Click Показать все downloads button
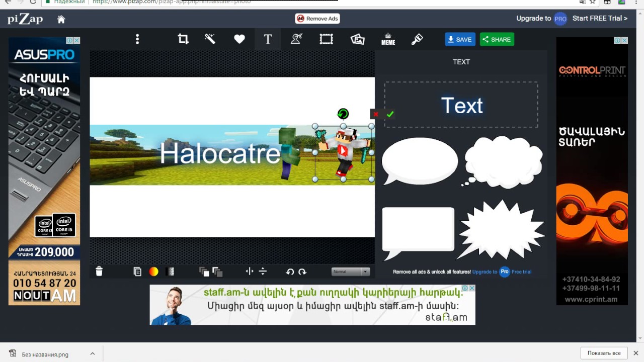644x362 pixels. [x=604, y=353]
